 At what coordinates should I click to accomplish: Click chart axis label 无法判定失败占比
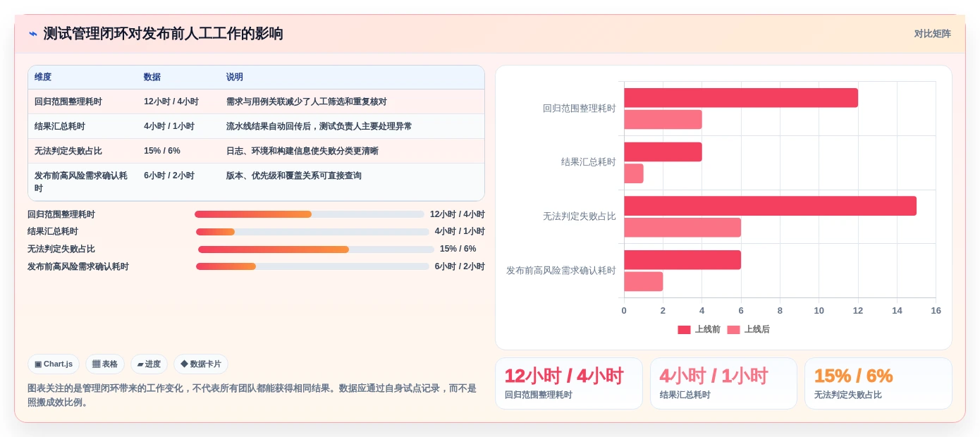(579, 216)
